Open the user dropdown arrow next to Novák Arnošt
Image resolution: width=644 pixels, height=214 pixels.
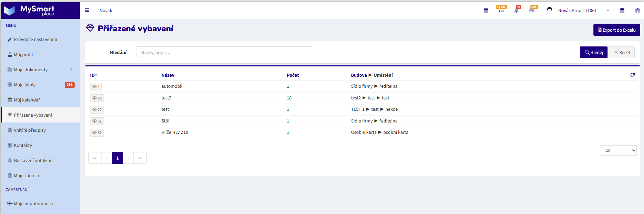point(608,11)
